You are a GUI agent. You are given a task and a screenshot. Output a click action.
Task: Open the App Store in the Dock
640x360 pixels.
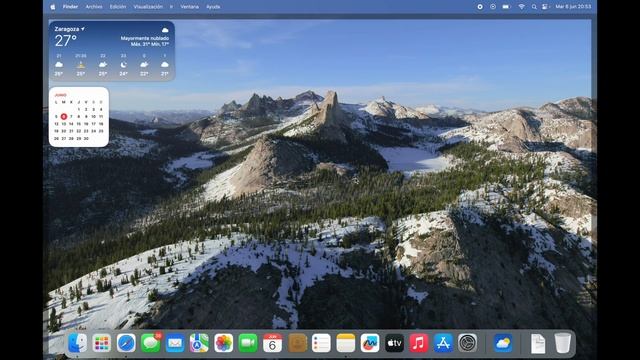[443, 343]
